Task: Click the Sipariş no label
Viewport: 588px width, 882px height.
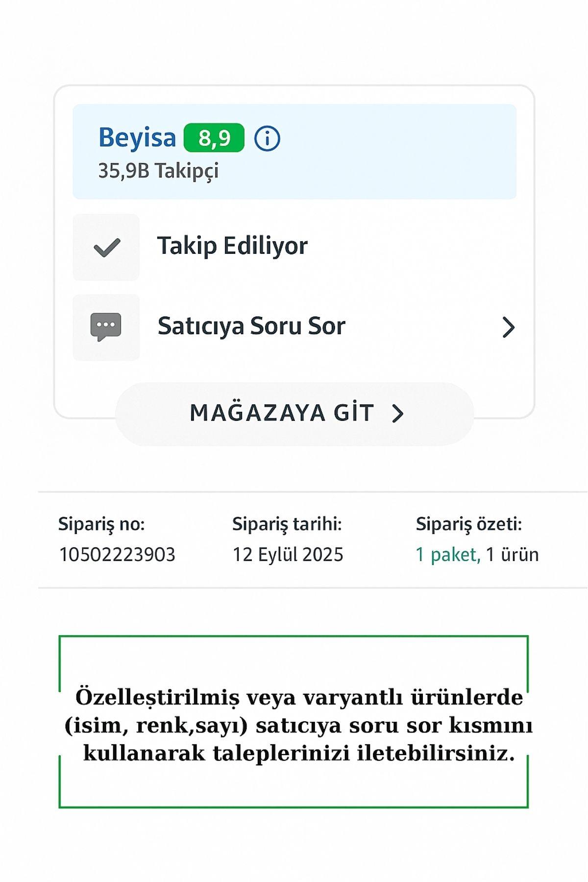Action: click(101, 524)
